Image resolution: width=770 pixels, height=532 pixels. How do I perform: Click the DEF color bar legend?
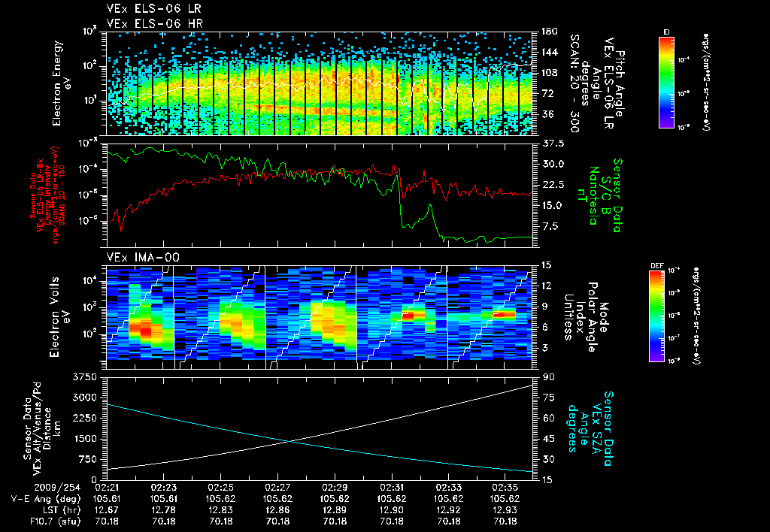point(657,316)
